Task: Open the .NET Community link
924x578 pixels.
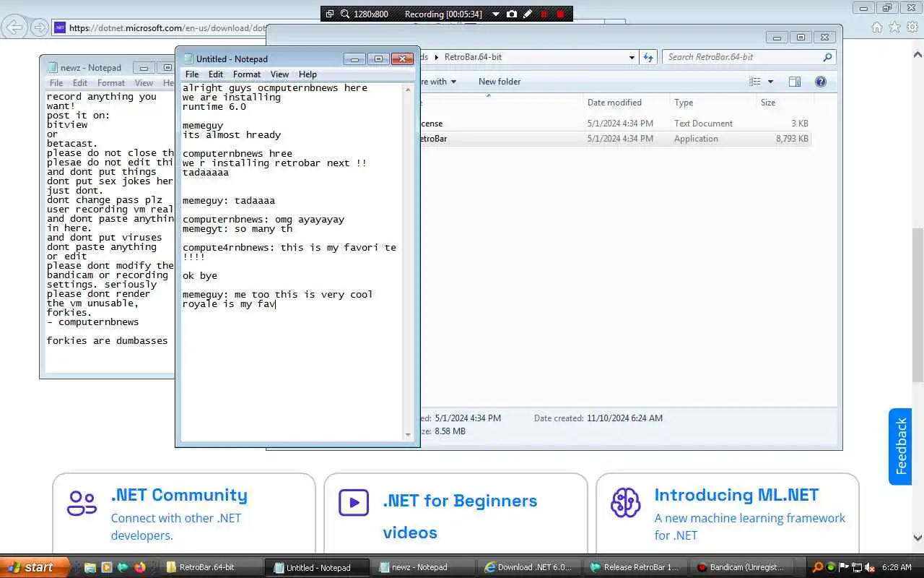Action: tap(179, 495)
